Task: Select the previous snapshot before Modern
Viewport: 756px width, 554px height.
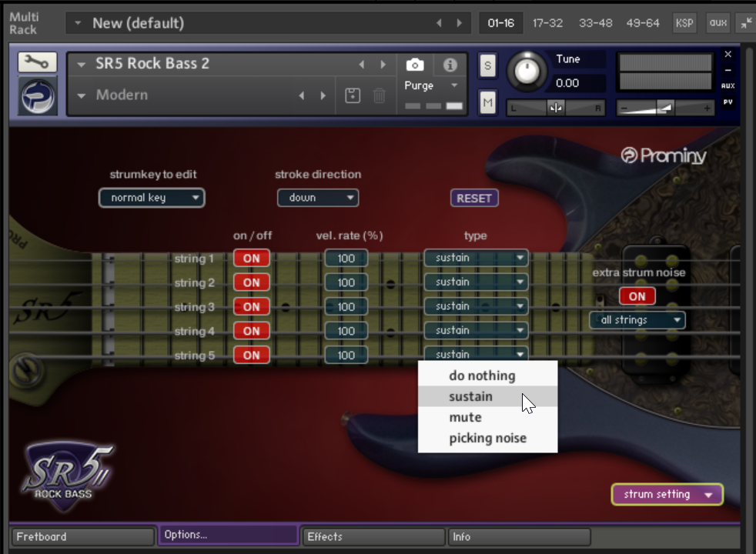Action: click(302, 95)
